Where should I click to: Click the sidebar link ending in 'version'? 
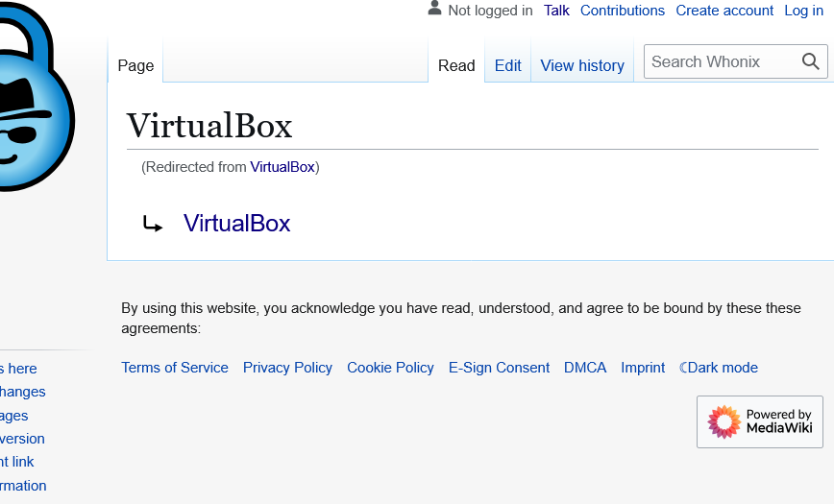[x=22, y=439]
